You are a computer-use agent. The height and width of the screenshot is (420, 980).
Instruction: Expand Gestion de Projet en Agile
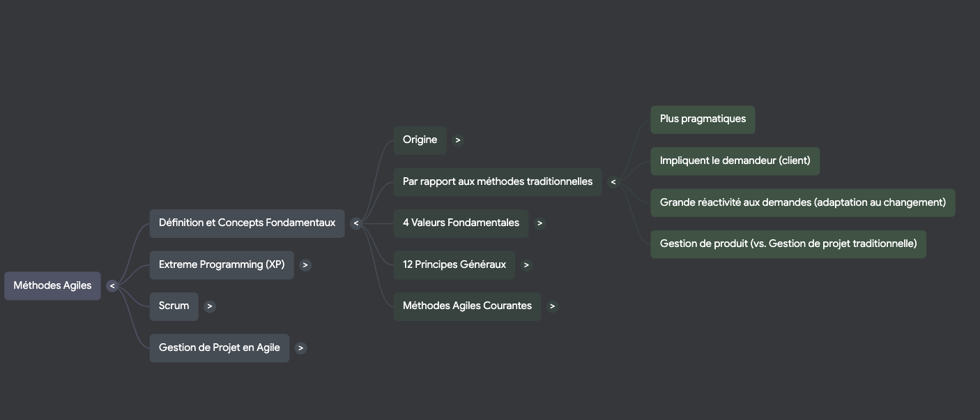(x=300, y=348)
